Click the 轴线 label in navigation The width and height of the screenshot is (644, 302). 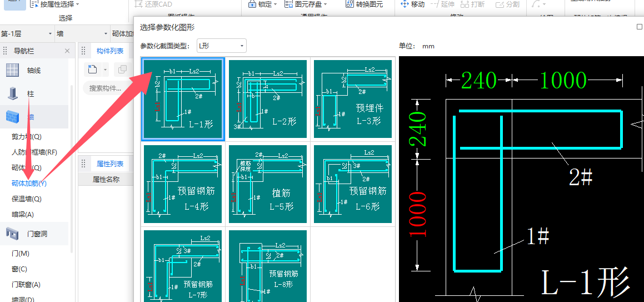(x=34, y=70)
